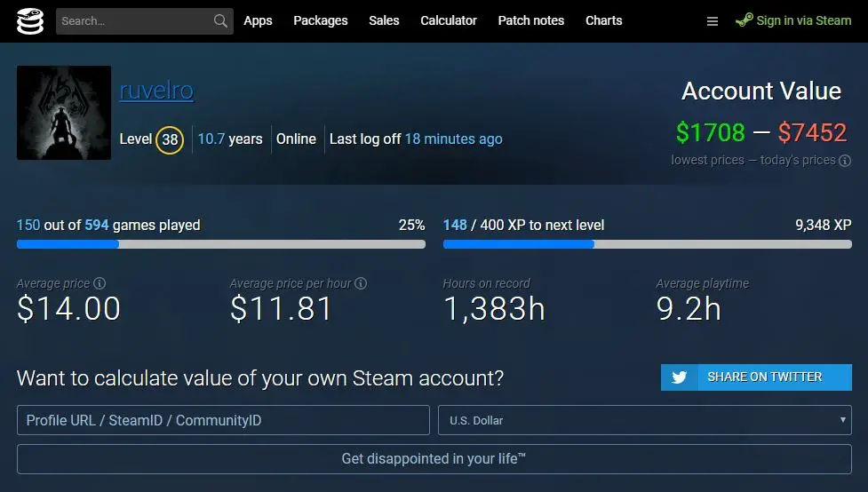Click info icon next to Average price per hour
Viewport: 868px width, 492px height.
tap(361, 283)
